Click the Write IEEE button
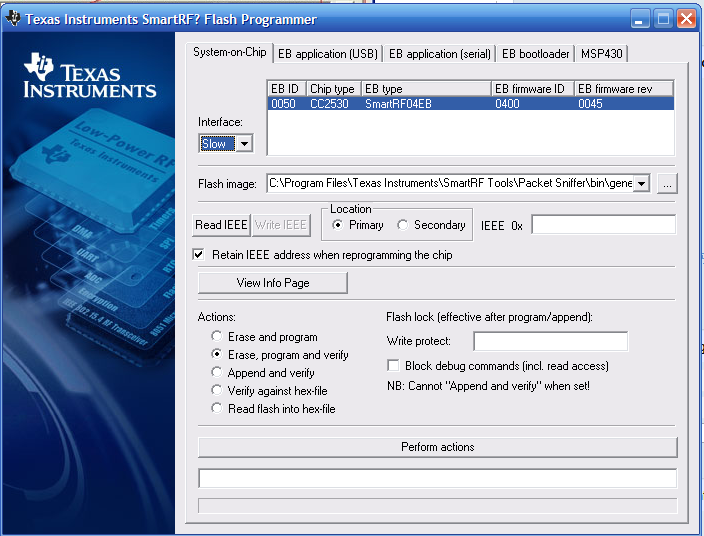704x536 pixels. click(281, 224)
